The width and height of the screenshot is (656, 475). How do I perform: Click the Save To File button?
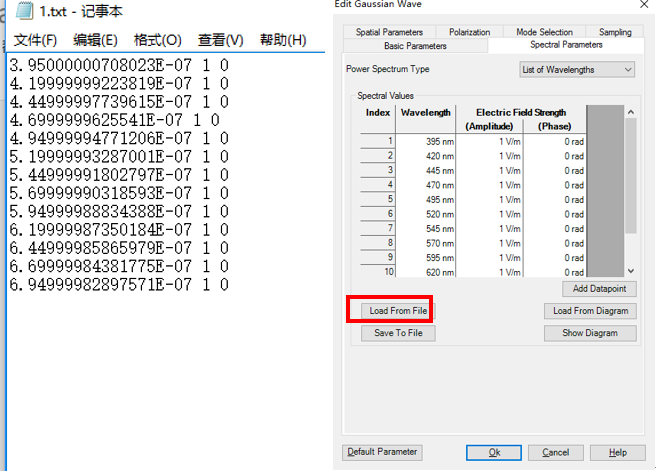click(x=398, y=333)
